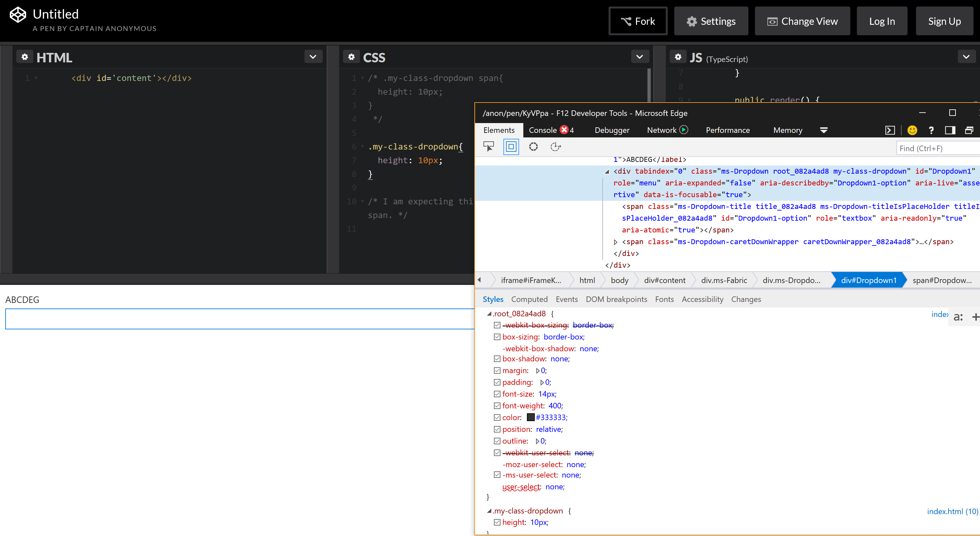980x536 pixels.
Task: Send feedback via the smiley icon
Action: click(x=913, y=130)
